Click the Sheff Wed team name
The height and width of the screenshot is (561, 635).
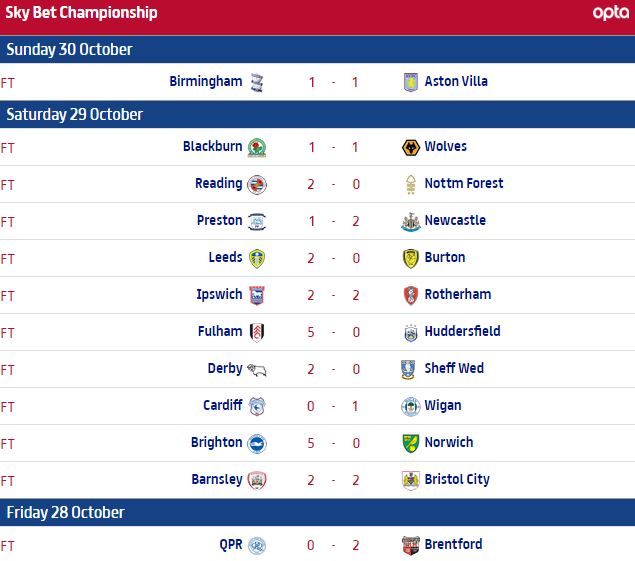click(x=454, y=369)
